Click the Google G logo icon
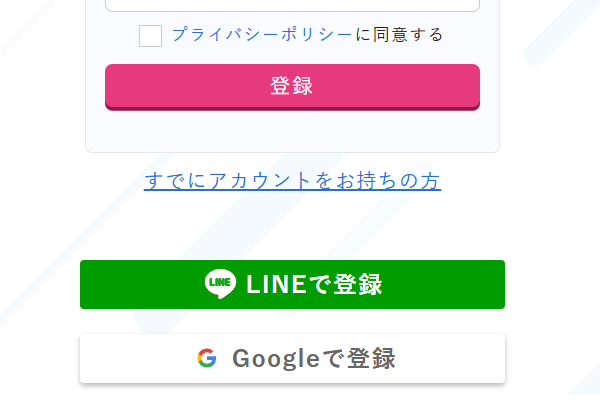 (207, 358)
